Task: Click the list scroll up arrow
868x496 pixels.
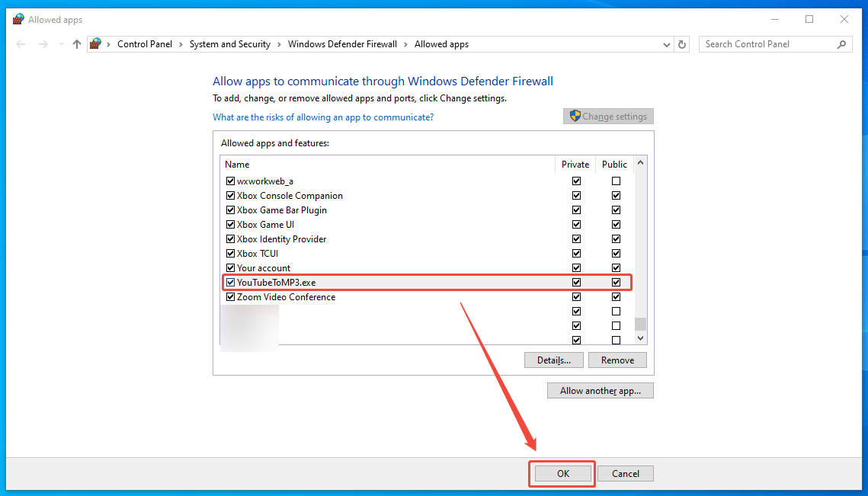Action: click(x=640, y=163)
